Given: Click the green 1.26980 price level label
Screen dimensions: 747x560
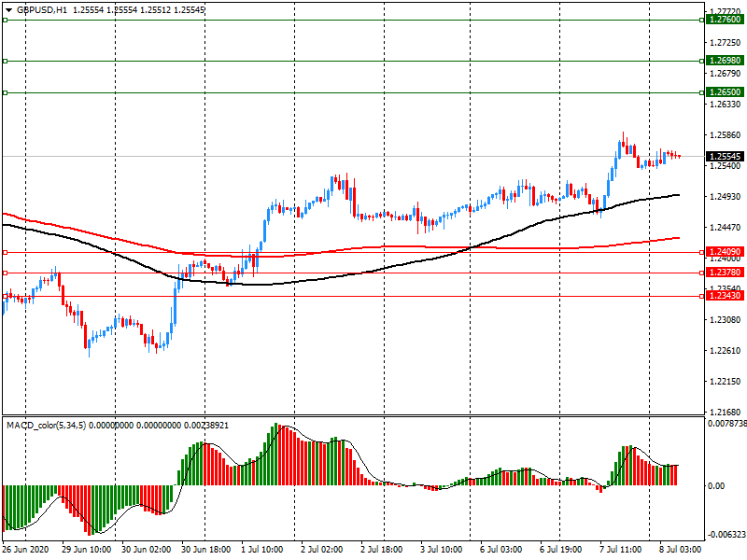Looking at the screenshot, I should (724, 61).
